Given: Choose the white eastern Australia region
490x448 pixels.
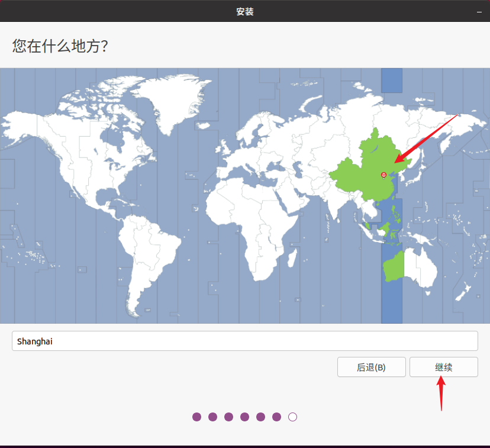Looking at the screenshot, I should coord(420,268).
